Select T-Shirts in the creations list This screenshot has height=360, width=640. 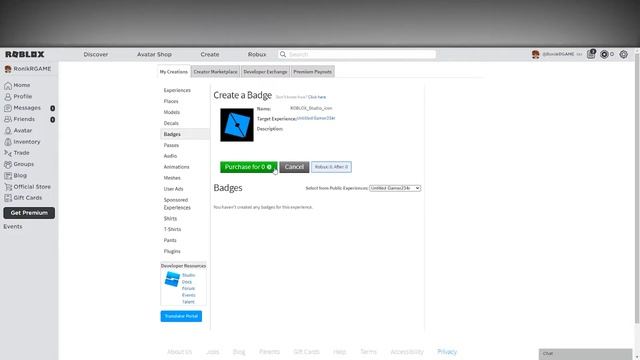[172, 229]
